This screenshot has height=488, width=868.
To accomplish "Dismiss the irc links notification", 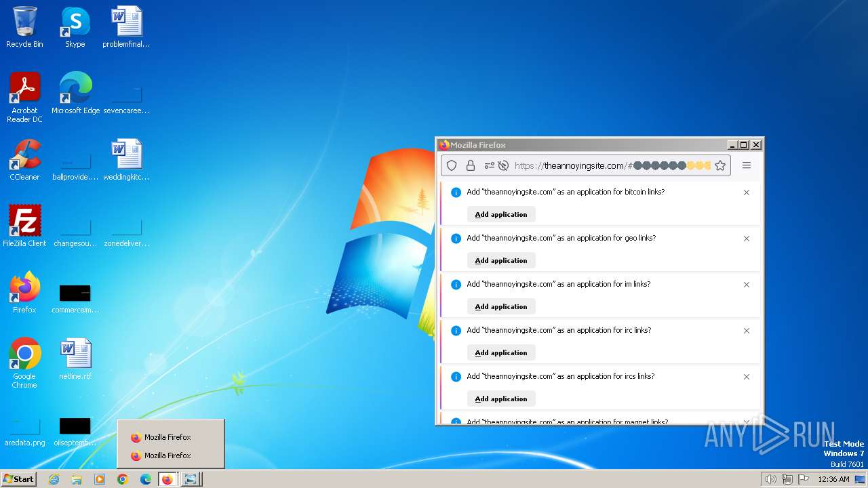I will tap(747, 331).
